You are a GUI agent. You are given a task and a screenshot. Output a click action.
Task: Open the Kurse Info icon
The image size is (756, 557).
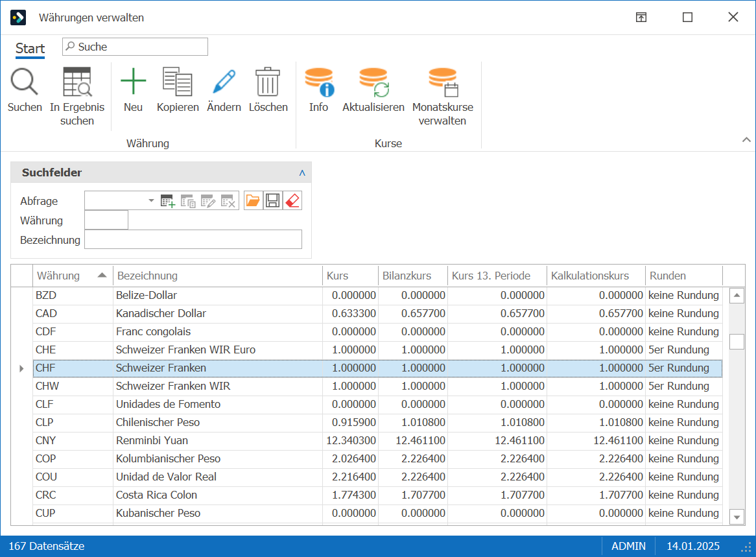[319, 82]
